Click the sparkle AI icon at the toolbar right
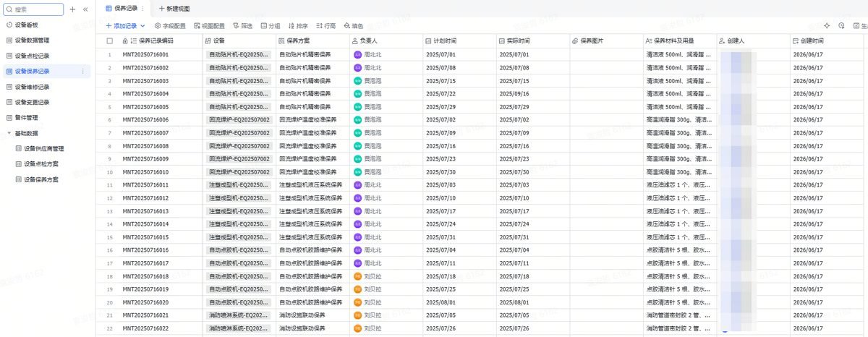This screenshot has height=337, width=868. 827,25
